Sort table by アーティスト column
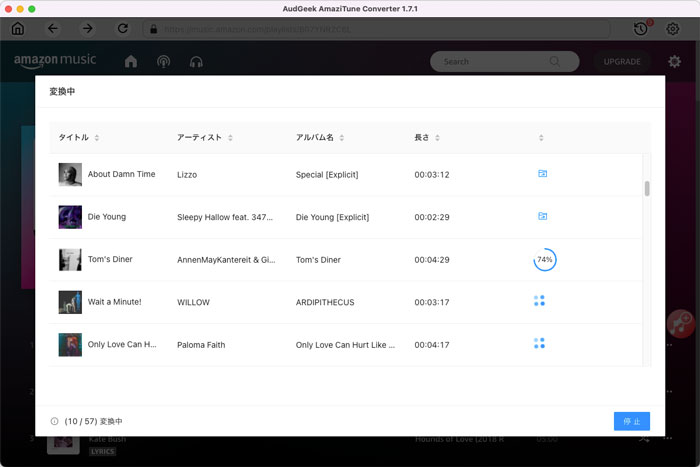 (230, 138)
